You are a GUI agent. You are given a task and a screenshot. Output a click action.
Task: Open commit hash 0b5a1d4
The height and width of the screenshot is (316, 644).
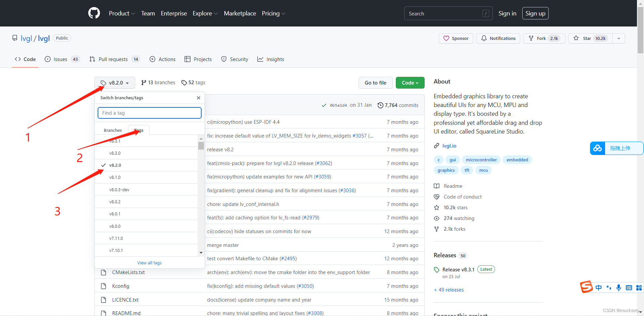coord(338,105)
